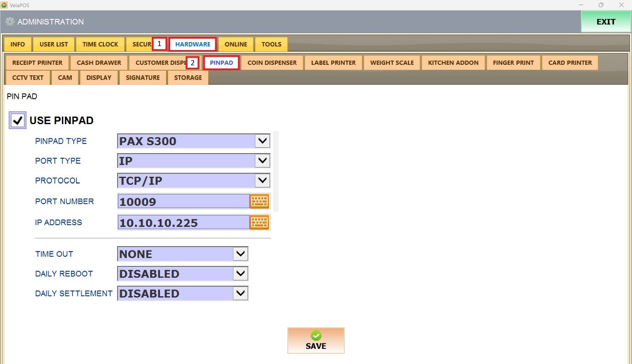Open the Port Type dropdown
The height and width of the screenshot is (364, 632).
262,161
